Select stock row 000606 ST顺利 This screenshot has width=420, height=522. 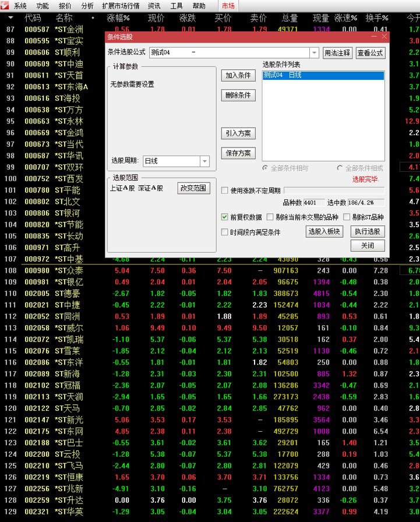53,52
